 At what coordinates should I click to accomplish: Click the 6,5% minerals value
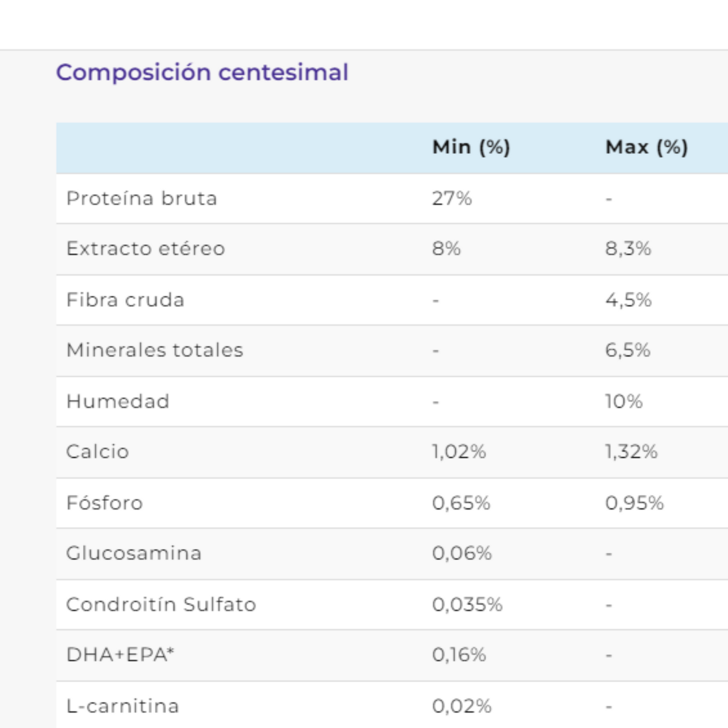click(628, 350)
